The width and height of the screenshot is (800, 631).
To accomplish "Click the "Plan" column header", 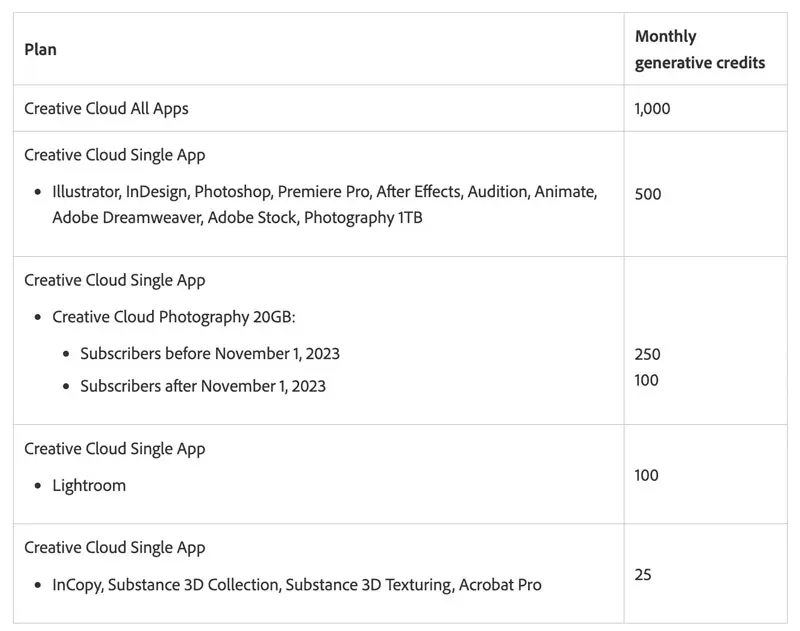I will tap(40, 49).
